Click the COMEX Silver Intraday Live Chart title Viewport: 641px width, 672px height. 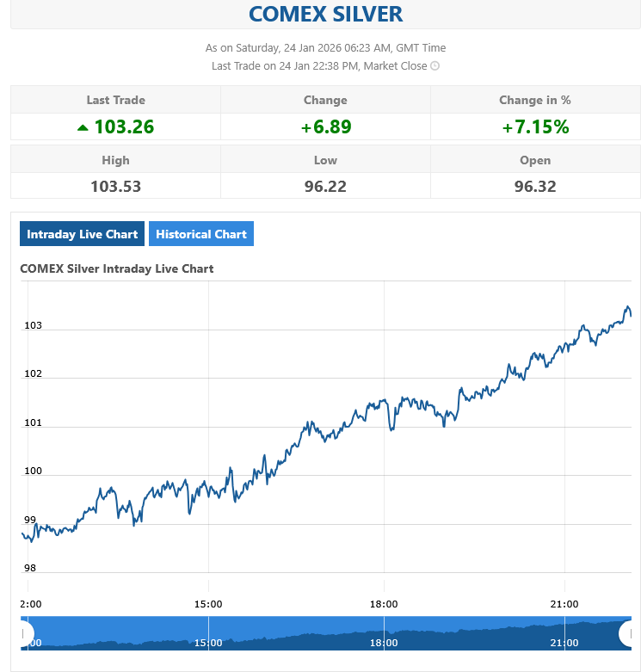117,268
